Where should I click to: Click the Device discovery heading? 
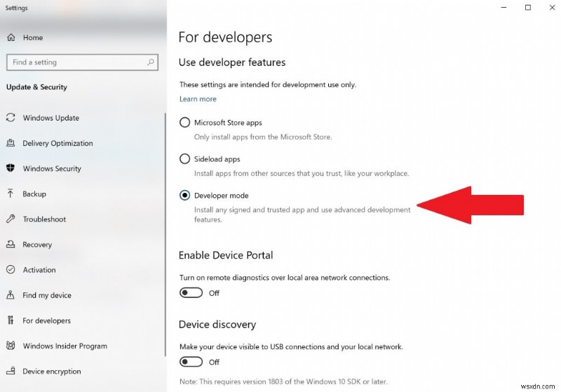point(217,325)
